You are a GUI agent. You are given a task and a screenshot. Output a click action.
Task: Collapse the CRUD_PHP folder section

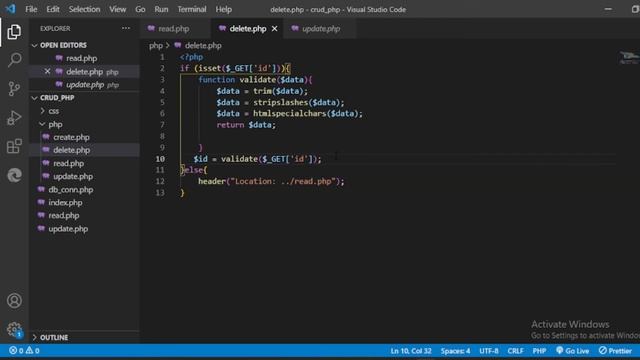point(57,98)
